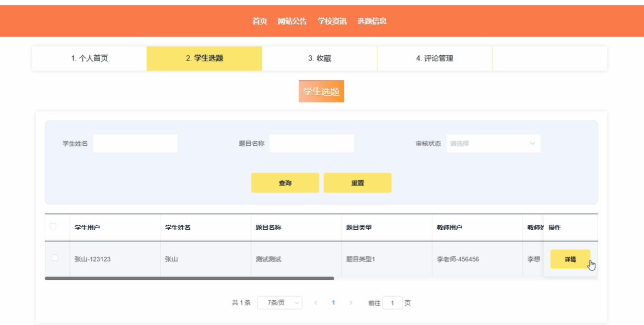Click the 重置 button
Image resolution: width=644 pixels, height=325 pixels.
coord(358,183)
